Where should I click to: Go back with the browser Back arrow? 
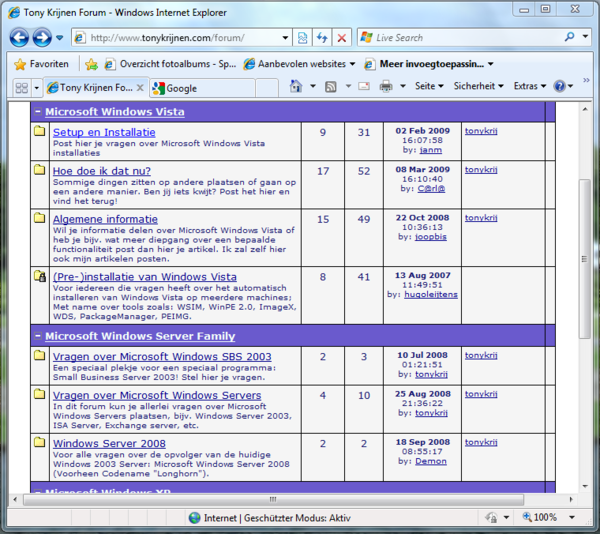pos(19,37)
